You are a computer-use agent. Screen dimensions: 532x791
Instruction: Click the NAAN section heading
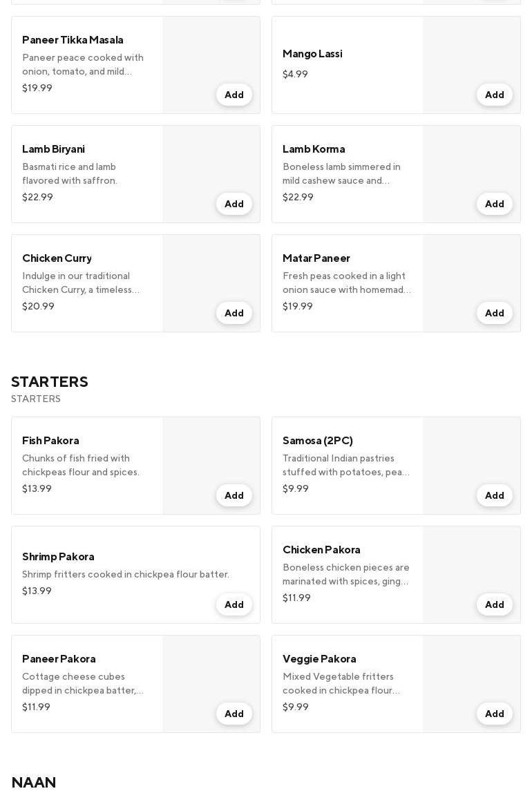tap(34, 782)
